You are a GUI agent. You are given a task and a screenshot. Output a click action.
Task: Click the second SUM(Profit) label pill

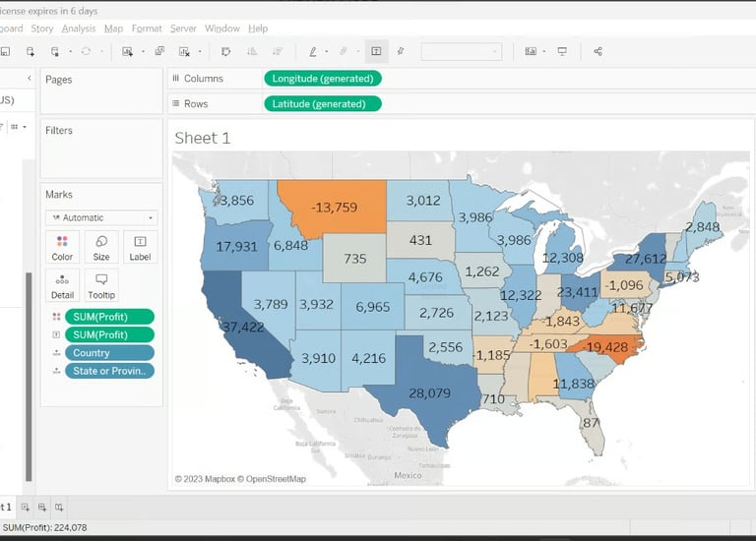point(109,334)
